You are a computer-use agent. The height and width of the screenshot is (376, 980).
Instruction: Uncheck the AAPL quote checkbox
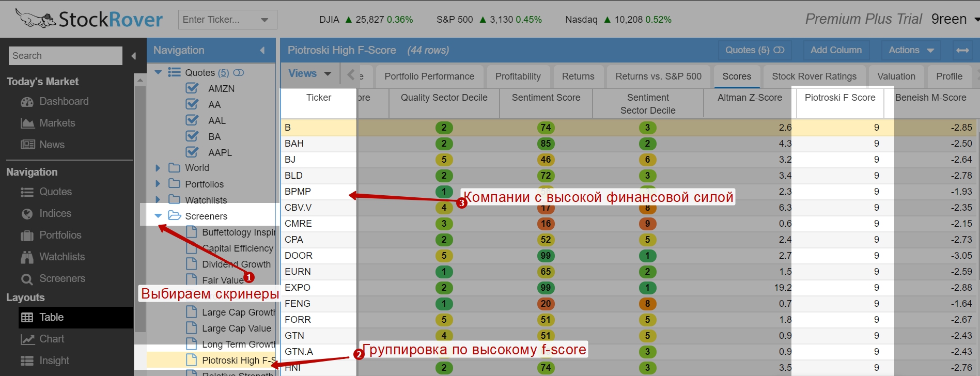[192, 152]
